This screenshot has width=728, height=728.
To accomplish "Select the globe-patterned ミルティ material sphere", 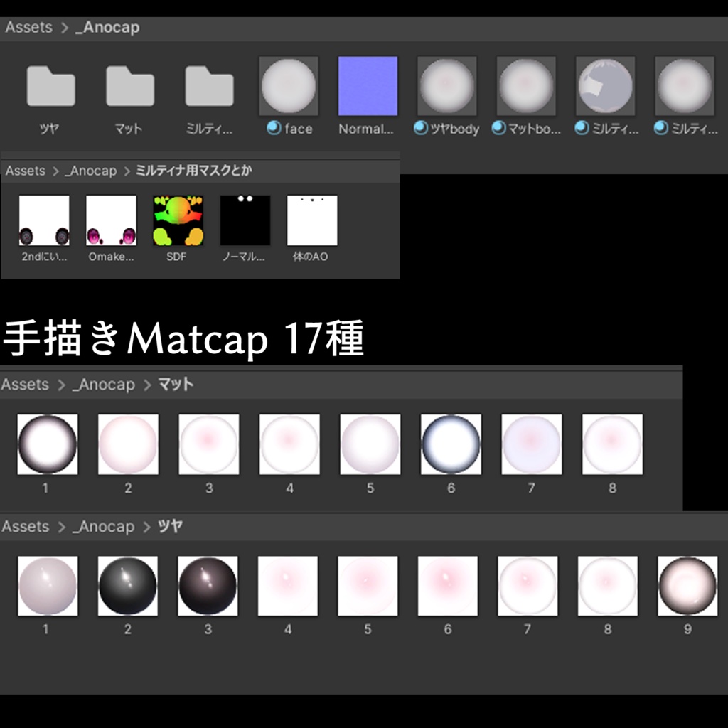I will pyautogui.click(x=605, y=85).
